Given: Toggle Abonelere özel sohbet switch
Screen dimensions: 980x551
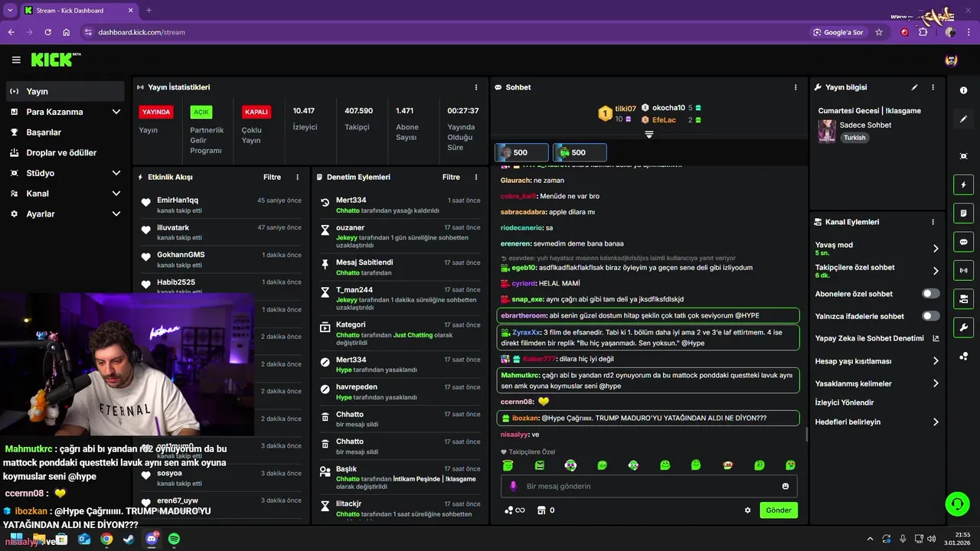Looking at the screenshot, I should click(x=931, y=293).
